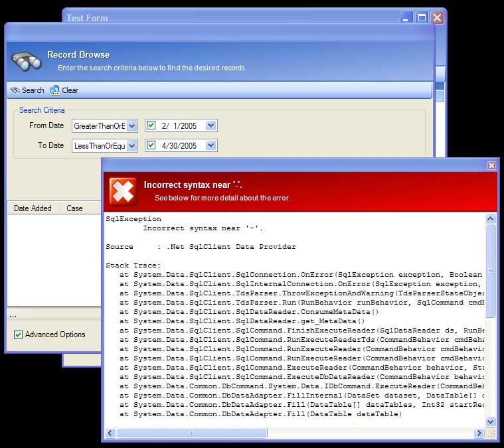Image resolution: width=504 pixels, height=448 pixels.
Task: Open the GreaterThanOrEqual operator dropdown
Action: click(x=131, y=125)
